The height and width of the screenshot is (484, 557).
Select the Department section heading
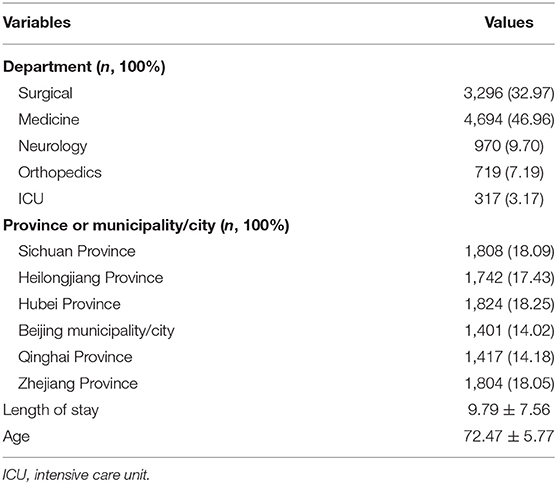(x=84, y=67)
